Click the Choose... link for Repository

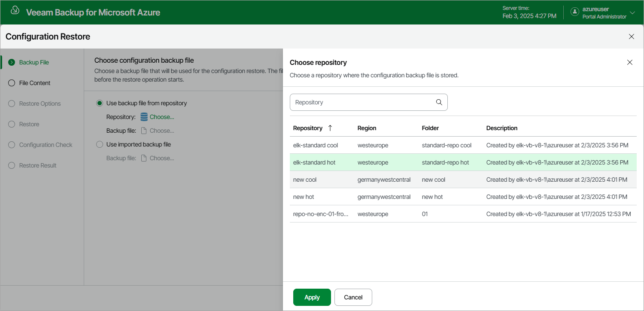point(162,117)
